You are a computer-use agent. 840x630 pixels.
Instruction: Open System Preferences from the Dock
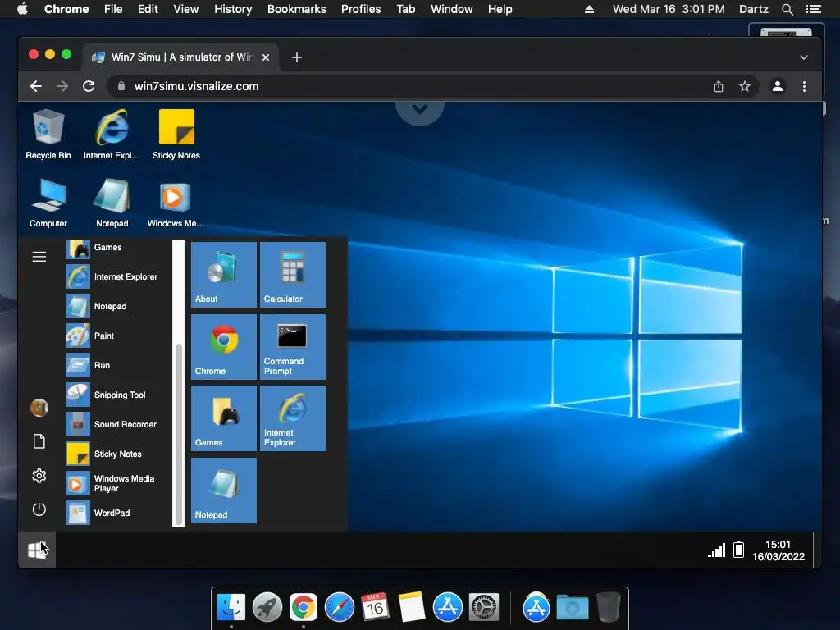click(x=484, y=608)
